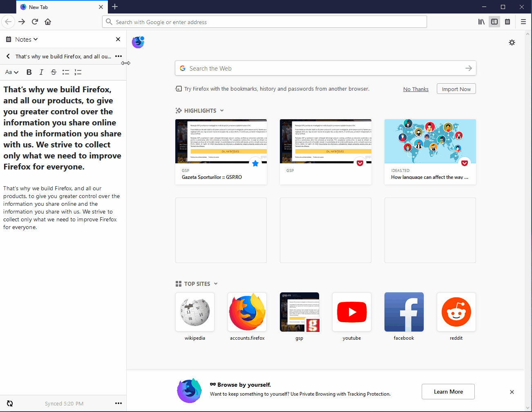Open the Library toolbar icon
The height and width of the screenshot is (412, 532).
[481, 22]
